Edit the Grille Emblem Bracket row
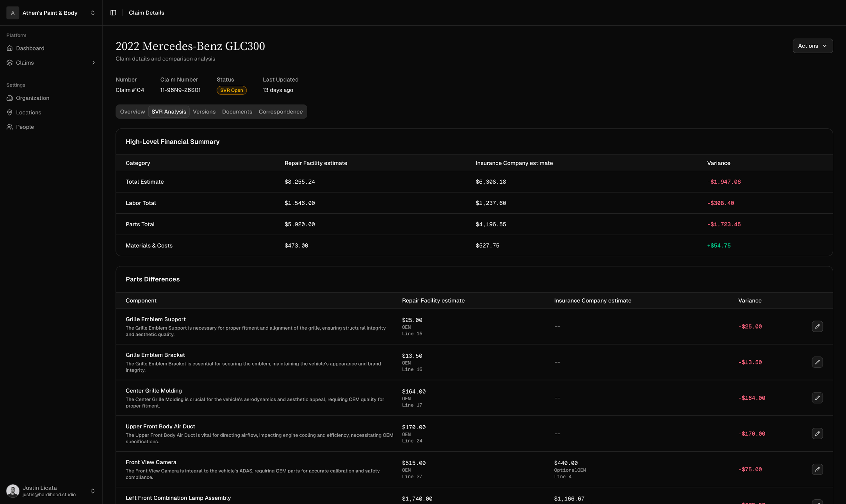 (x=817, y=362)
